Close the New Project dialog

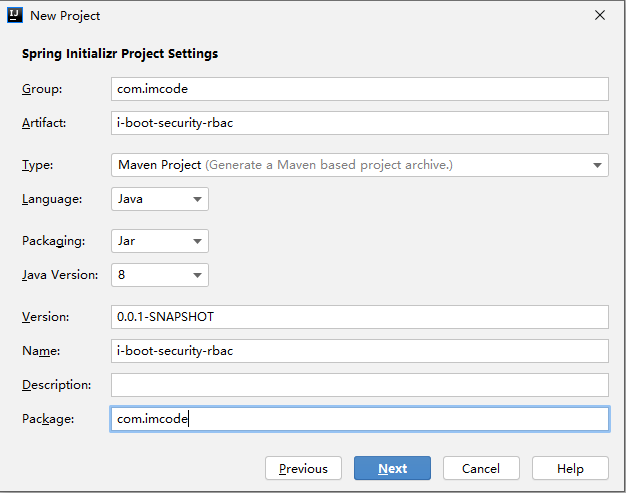[x=600, y=16]
